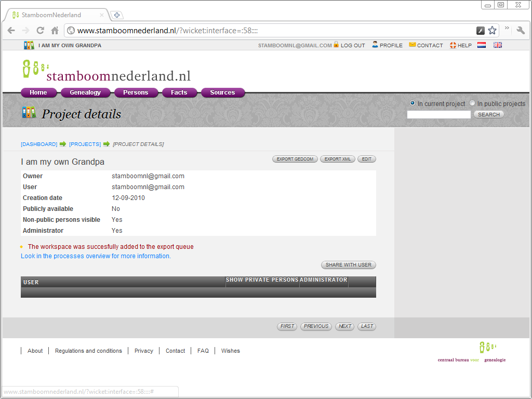The width and height of the screenshot is (532, 399).
Task: Switch language using the British flag icon
Action: (x=497, y=45)
